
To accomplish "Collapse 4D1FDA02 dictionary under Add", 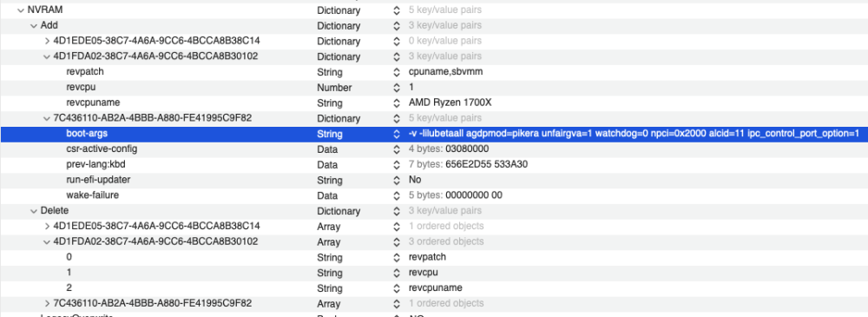I will tap(47, 56).
